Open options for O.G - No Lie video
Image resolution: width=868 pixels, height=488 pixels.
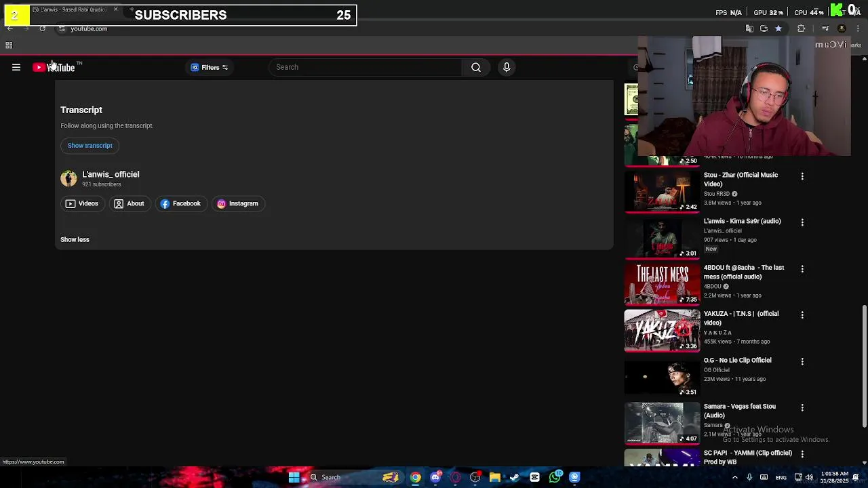coord(802,361)
